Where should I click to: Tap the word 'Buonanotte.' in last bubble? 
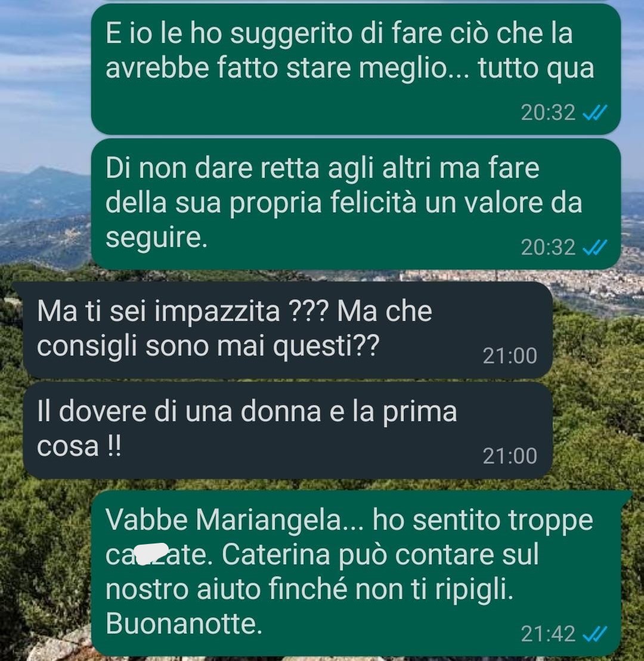click(x=184, y=623)
